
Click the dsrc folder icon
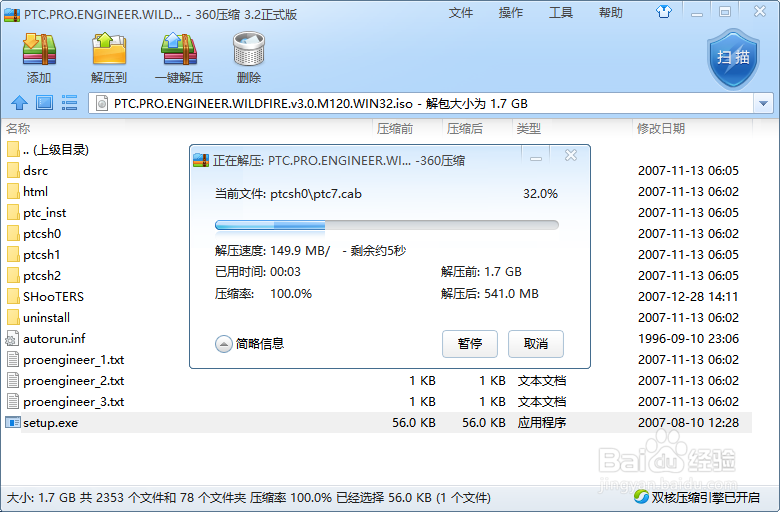point(13,171)
